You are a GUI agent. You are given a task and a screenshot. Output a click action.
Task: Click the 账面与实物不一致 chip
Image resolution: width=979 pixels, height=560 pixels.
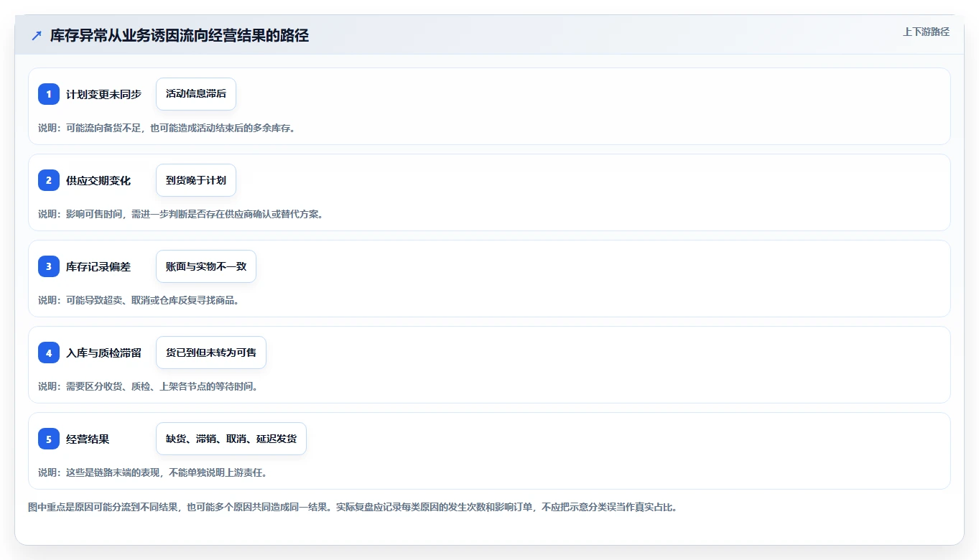point(206,266)
